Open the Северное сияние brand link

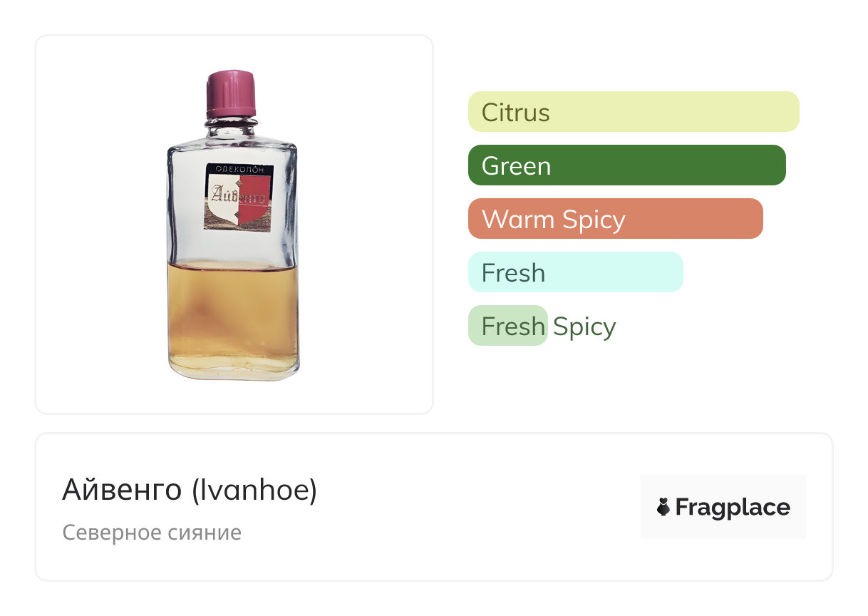(152, 533)
